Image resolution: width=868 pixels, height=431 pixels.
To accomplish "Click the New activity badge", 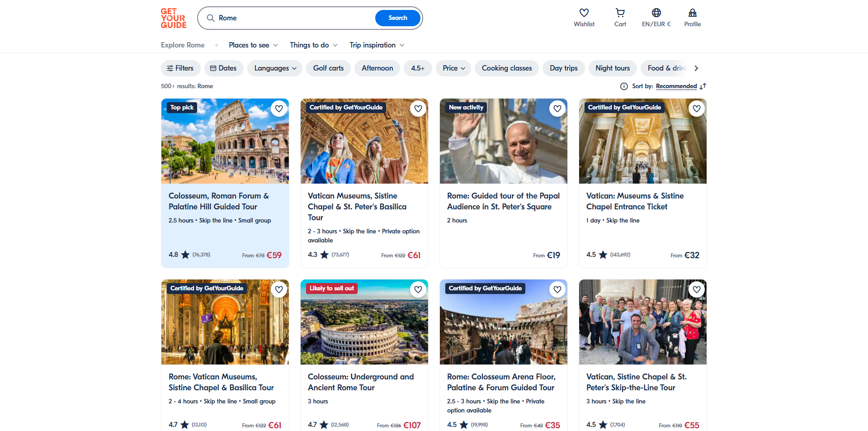I will 466,107.
